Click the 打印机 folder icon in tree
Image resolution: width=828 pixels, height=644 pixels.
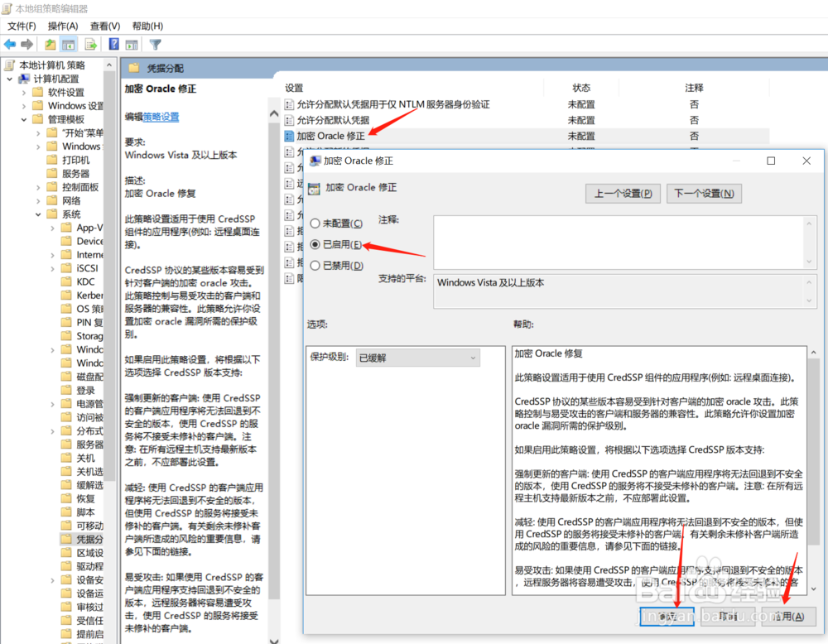pyautogui.click(x=51, y=160)
